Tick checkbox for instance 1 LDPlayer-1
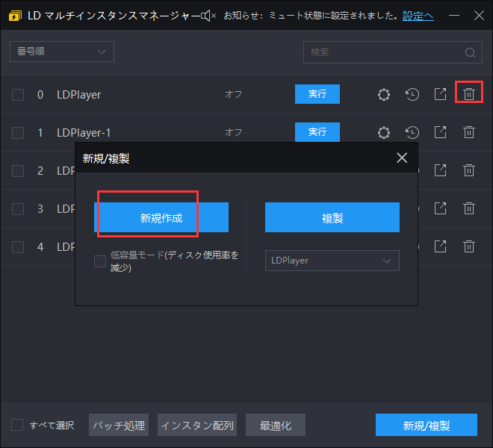This screenshot has height=448, width=493. pos(18,133)
